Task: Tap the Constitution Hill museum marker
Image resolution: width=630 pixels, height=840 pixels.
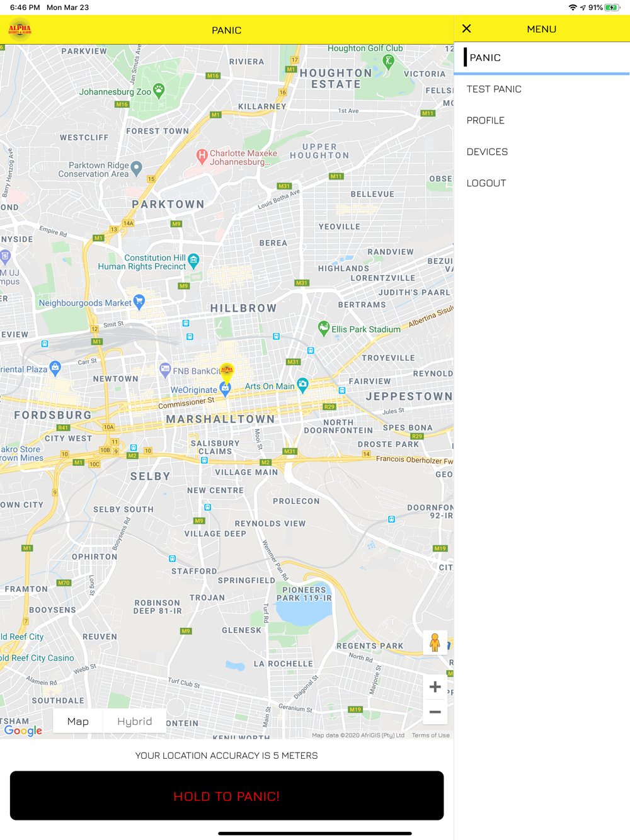Action: coord(193,261)
